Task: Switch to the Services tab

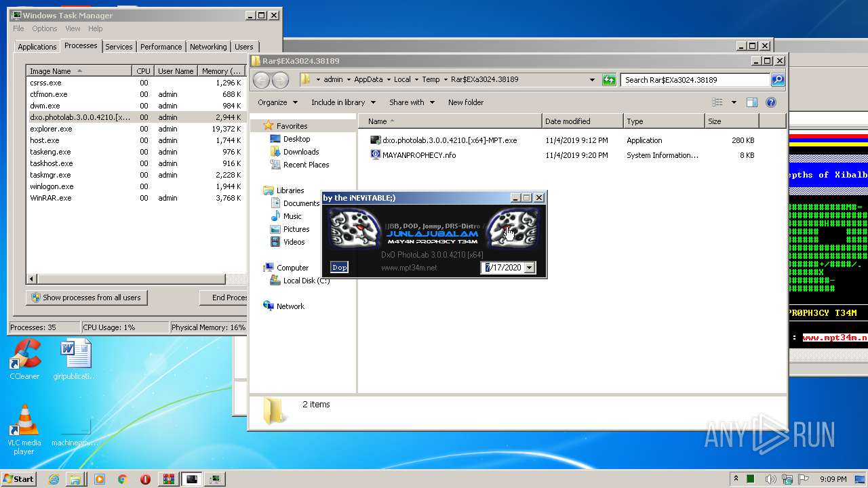Action: tap(119, 47)
